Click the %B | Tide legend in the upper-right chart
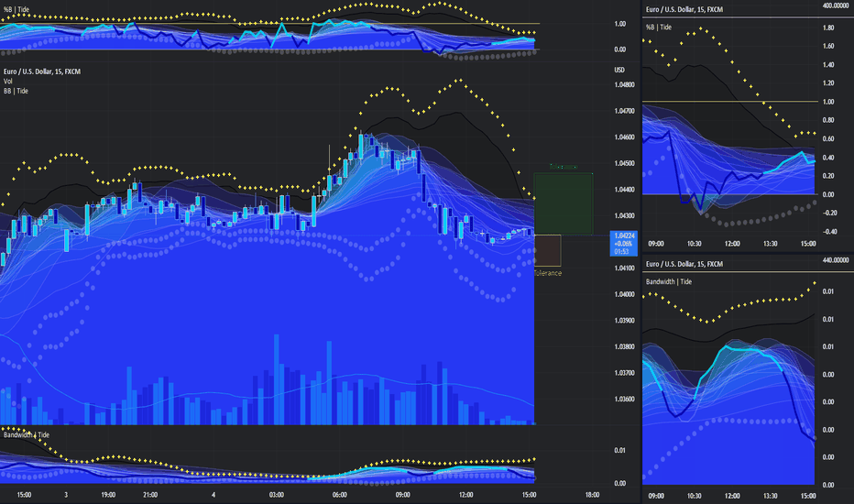This screenshot has width=854, height=504. [x=659, y=27]
